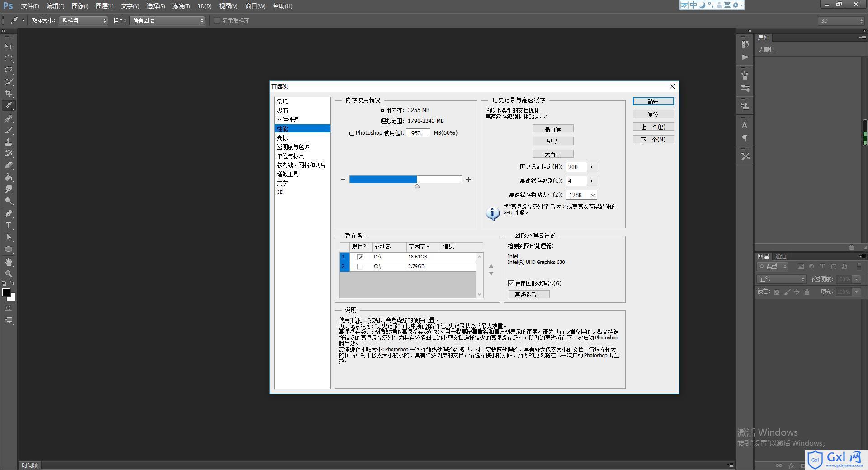Select the Brush tool

click(x=9, y=130)
